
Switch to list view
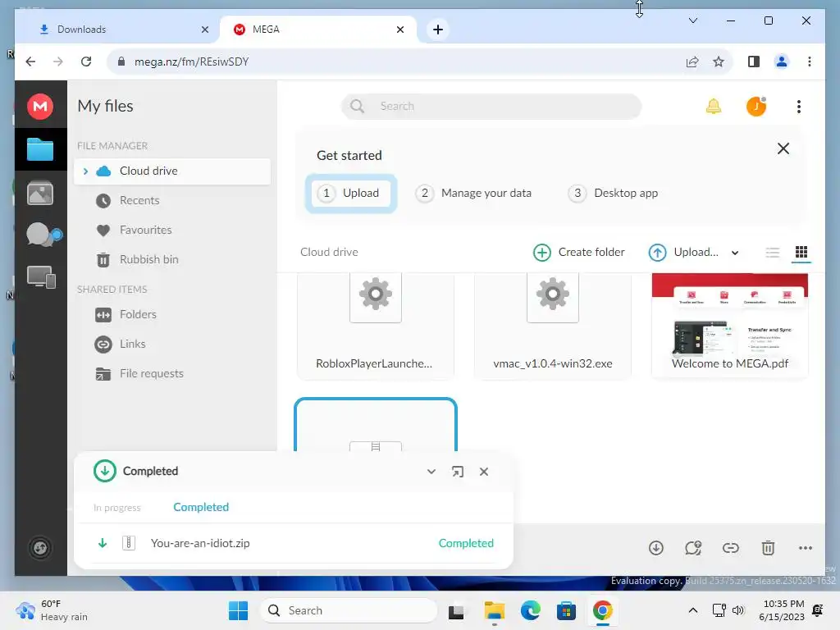[772, 253]
